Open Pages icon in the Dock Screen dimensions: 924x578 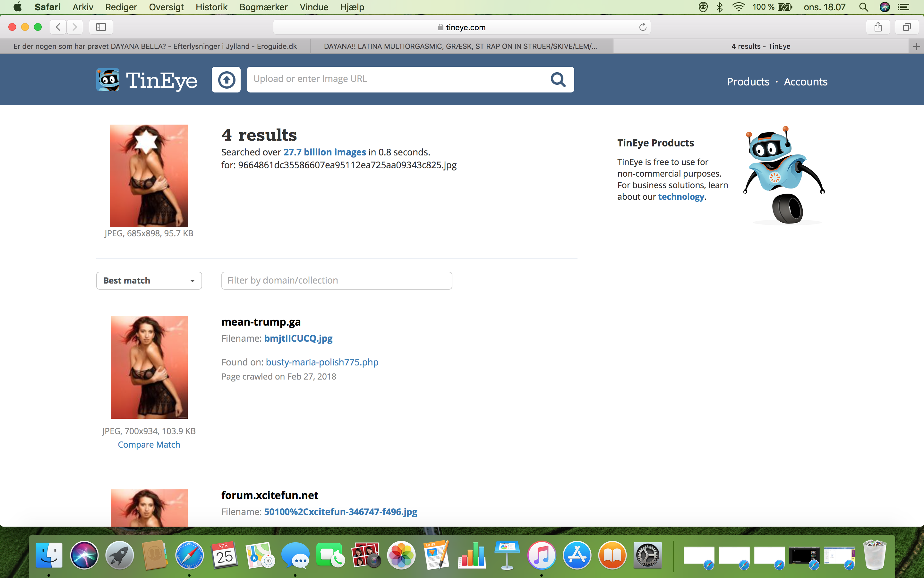(436, 555)
